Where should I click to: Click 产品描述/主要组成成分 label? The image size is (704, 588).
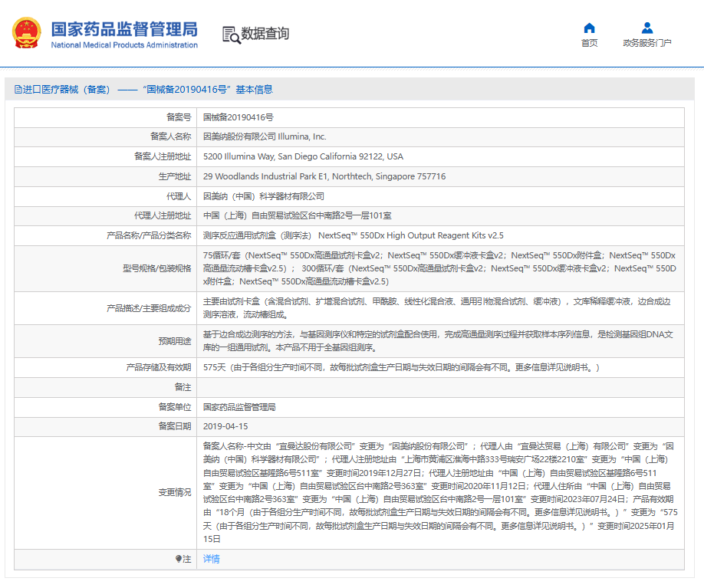click(x=149, y=308)
